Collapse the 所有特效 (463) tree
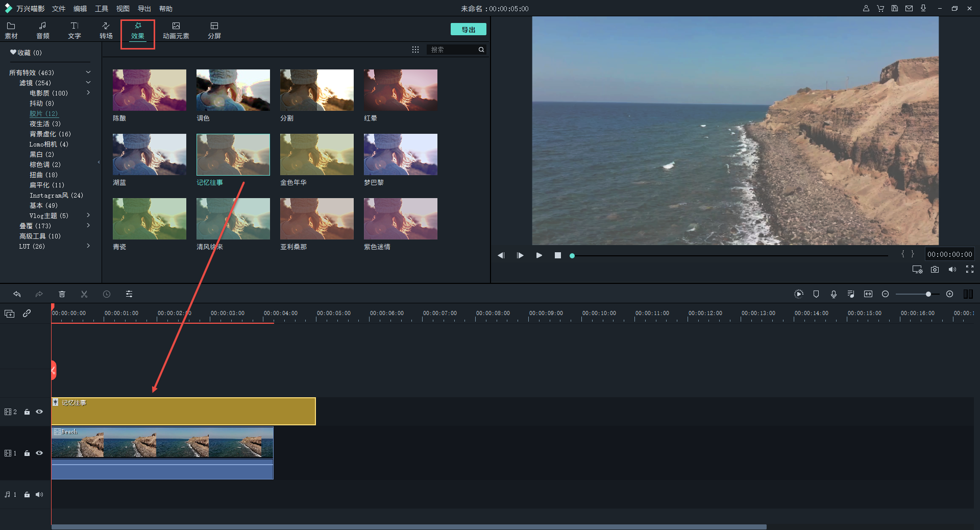980x530 pixels. coord(88,73)
